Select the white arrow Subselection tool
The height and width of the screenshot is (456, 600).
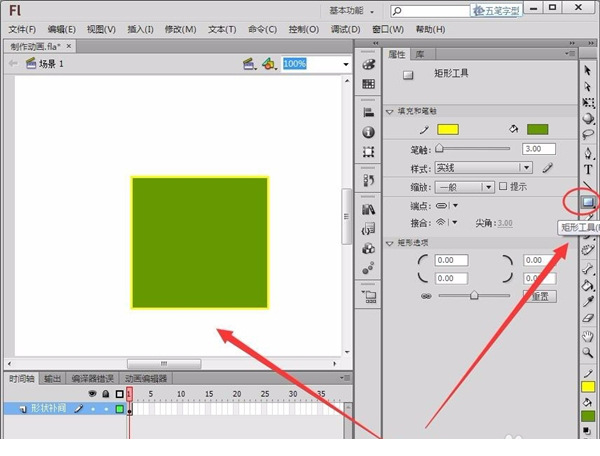point(588,87)
